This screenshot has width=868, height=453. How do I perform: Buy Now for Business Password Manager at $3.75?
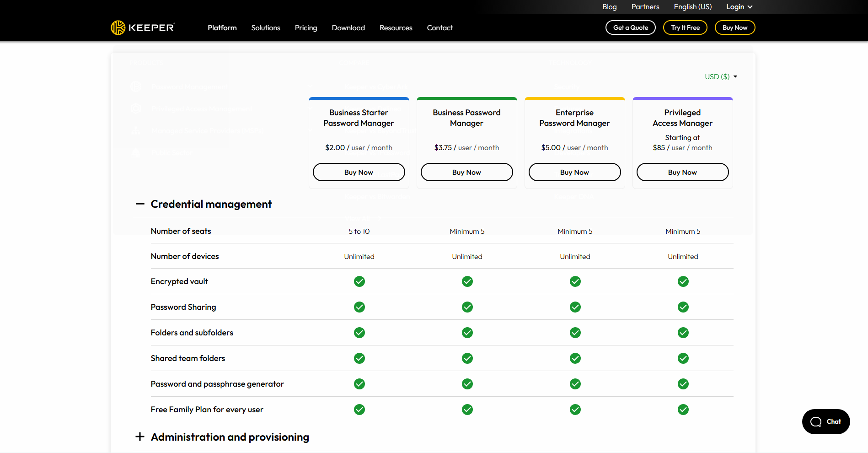pos(467,172)
